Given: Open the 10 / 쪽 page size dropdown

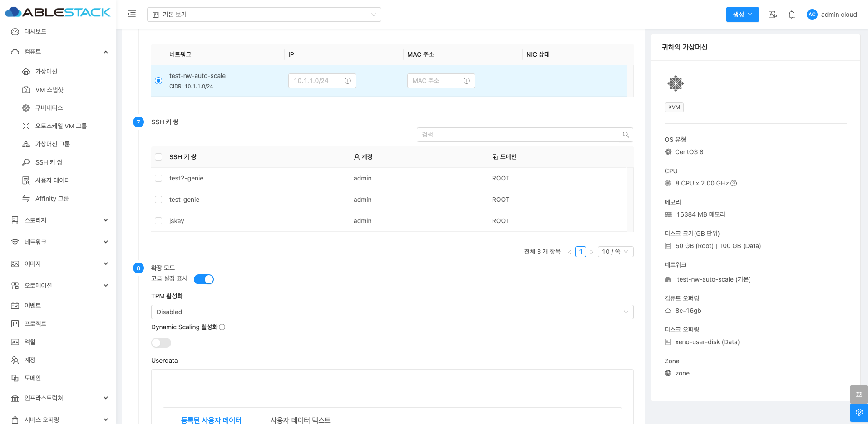Looking at the screenshot, I should click(x=615, y=252).
